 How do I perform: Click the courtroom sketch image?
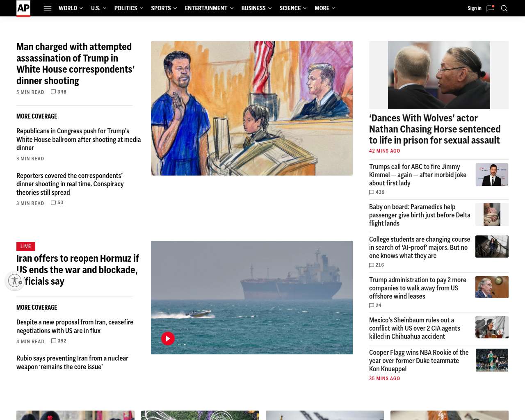(x=252, y=108)
